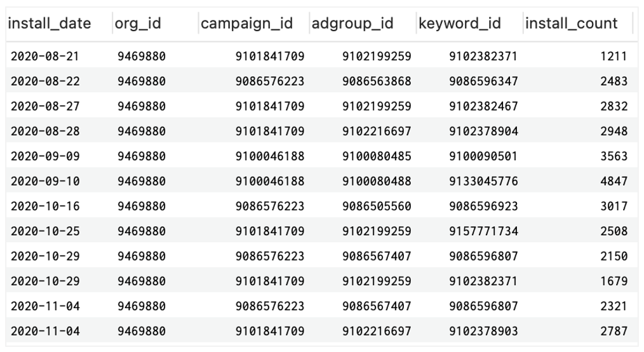The height and width of the screenshot is (352, 644).
Task: Select install count cell 2150
Action: click(x=614, y=256)
